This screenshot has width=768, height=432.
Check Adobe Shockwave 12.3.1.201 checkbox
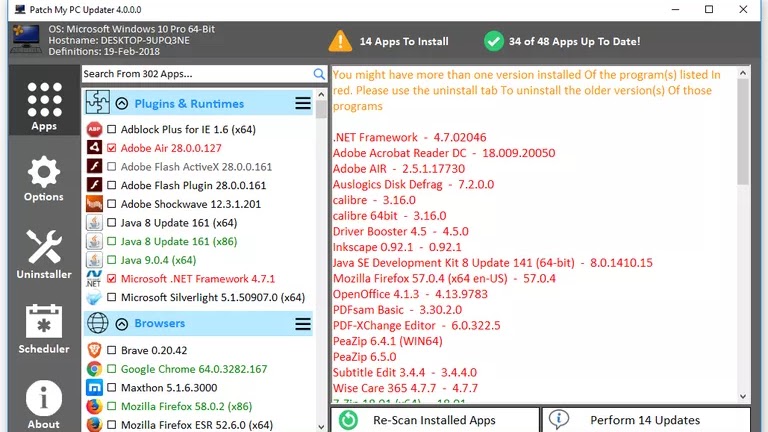[x=112, y=204]
